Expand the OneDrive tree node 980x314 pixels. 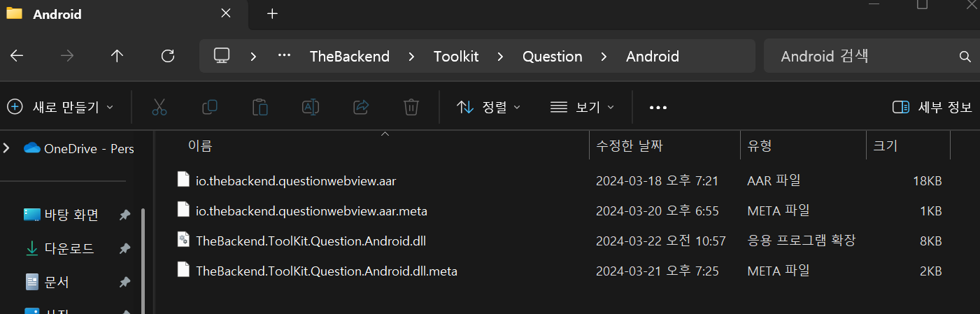click(x=7, y=148)
